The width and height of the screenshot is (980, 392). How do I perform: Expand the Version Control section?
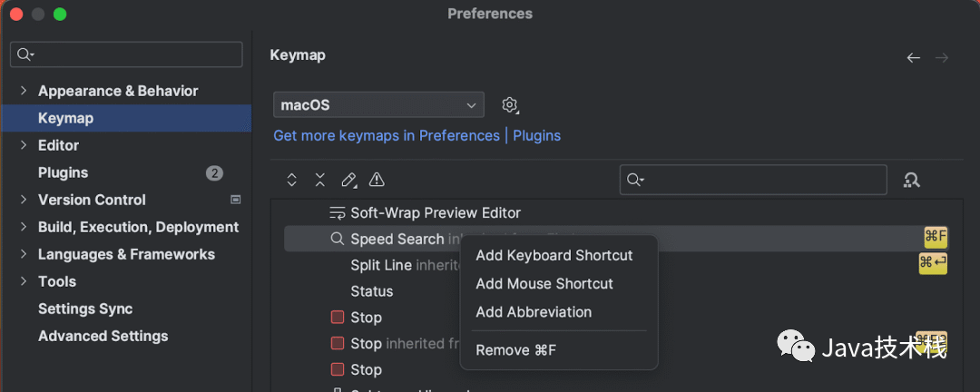tap(24, 200)
